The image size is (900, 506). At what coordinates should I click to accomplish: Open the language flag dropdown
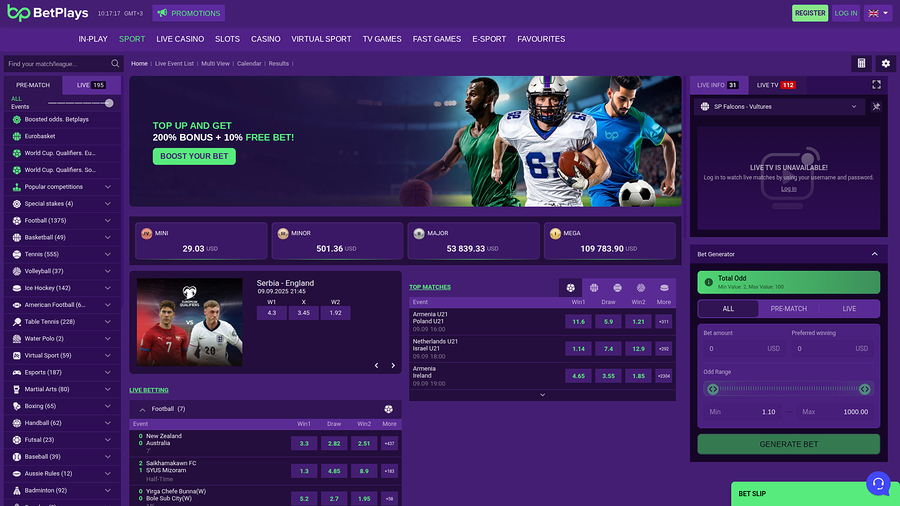(878, 13)
